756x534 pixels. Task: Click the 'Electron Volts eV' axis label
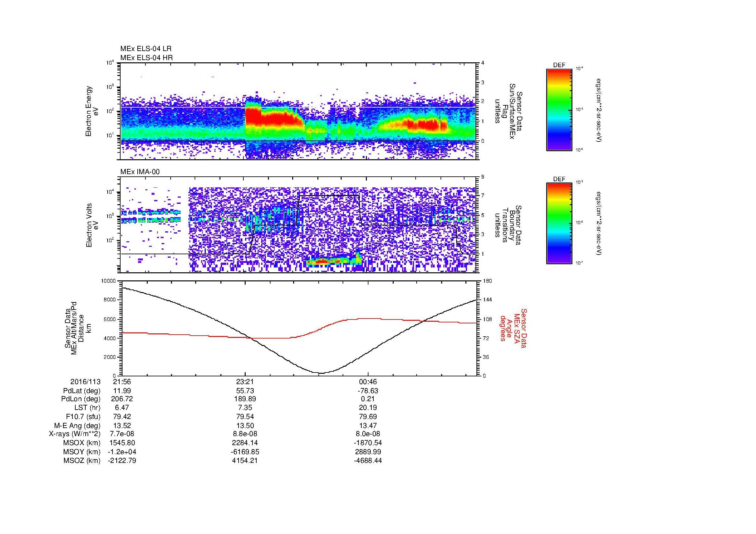(x=92, y=225)
